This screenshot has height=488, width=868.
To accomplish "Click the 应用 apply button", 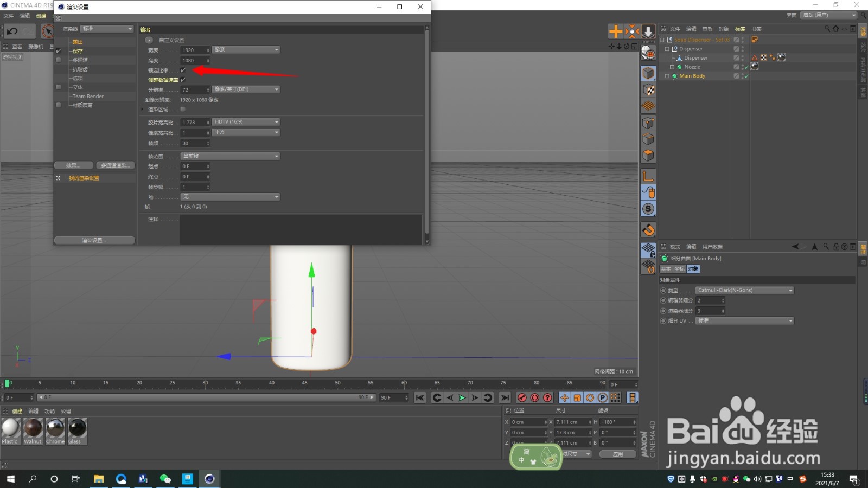I will tap(618, 454).
